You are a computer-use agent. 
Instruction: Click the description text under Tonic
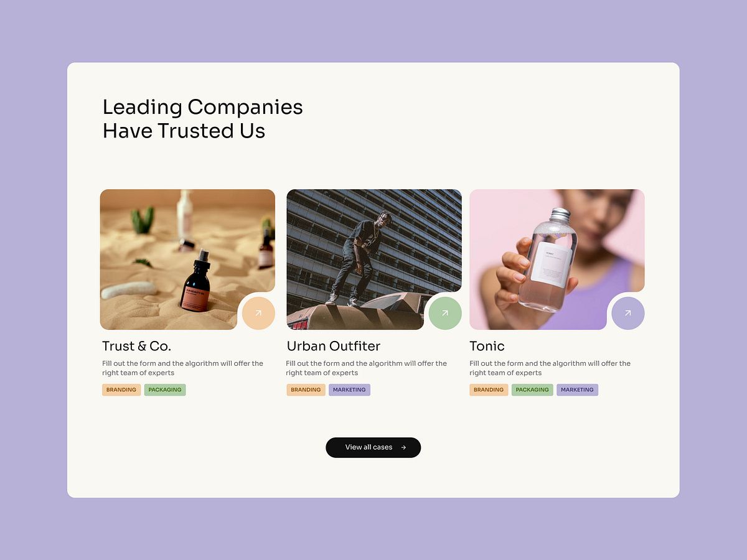pyautogui.click(x=550, y=368)
